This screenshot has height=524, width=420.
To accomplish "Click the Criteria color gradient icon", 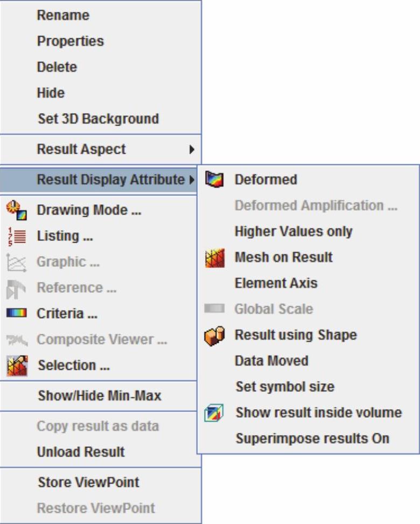I will 16,313.
